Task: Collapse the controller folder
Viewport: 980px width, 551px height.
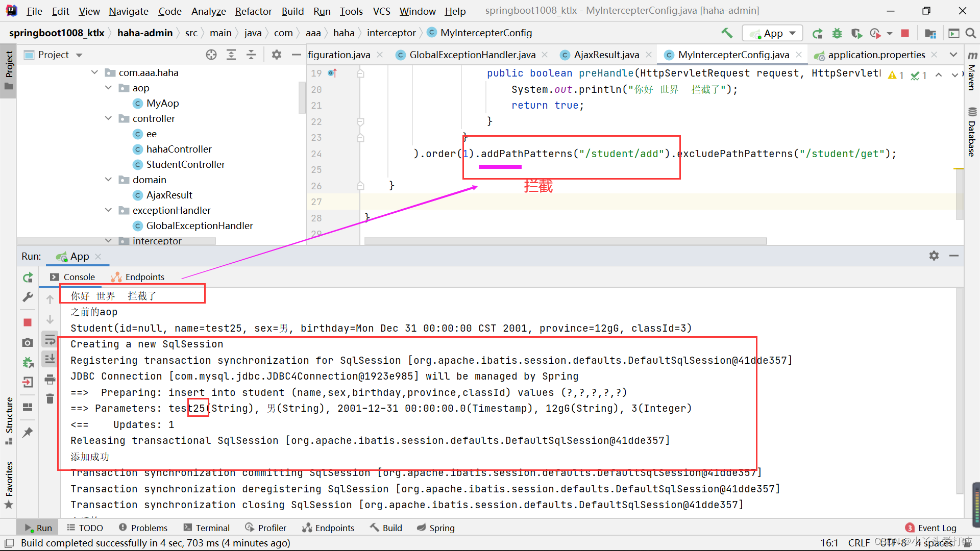Action: pyautogui.click(x=108, y=118)
